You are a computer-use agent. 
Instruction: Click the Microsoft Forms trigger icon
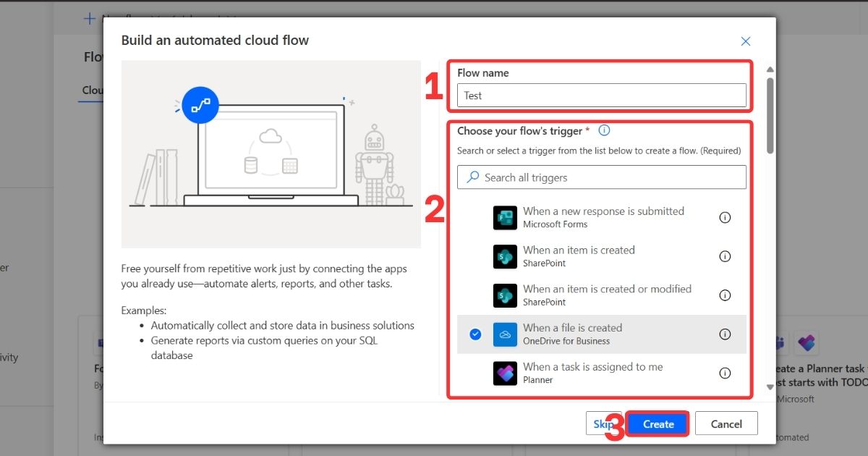505,218
